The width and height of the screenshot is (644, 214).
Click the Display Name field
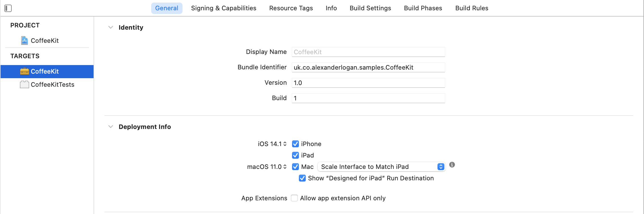point(368,52)
